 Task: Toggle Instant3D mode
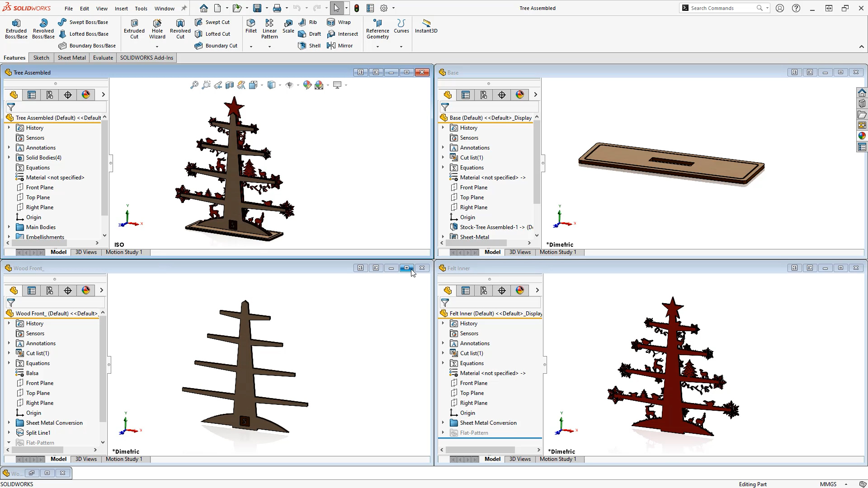425,28
